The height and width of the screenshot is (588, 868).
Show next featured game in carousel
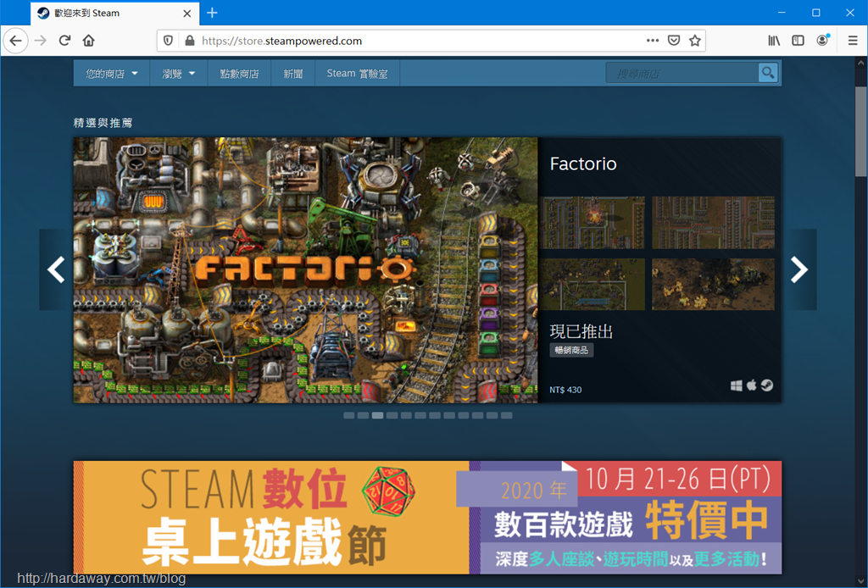click(799, 269)
